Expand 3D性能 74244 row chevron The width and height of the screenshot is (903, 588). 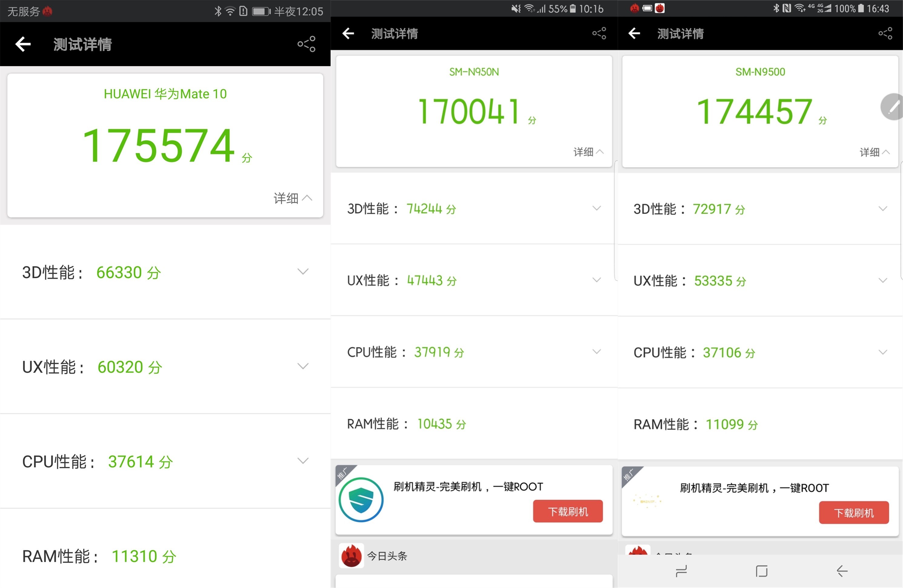point(597,208)
